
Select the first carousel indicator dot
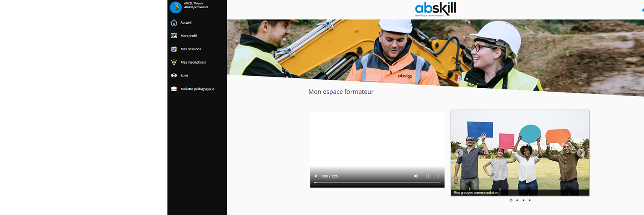[511, 200]
